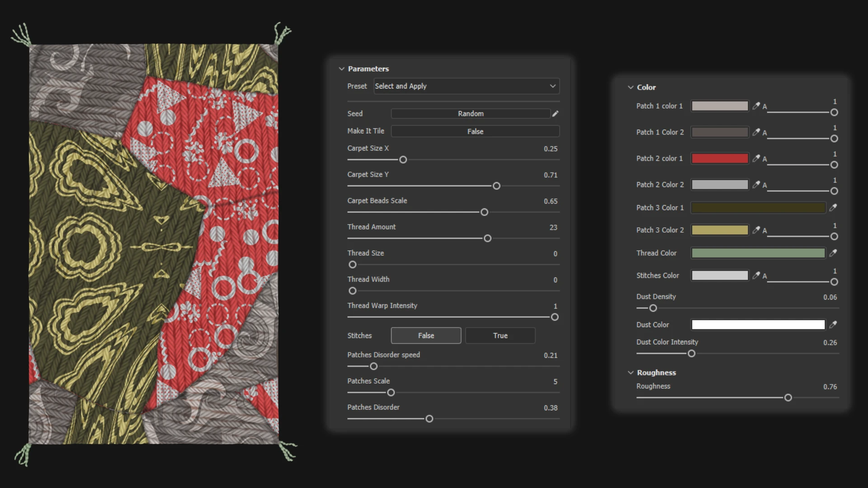Click the Carpet Beads Scale slider handle
Image resolution: width=868 pixels, height=488 pixels.
[484, 212]
